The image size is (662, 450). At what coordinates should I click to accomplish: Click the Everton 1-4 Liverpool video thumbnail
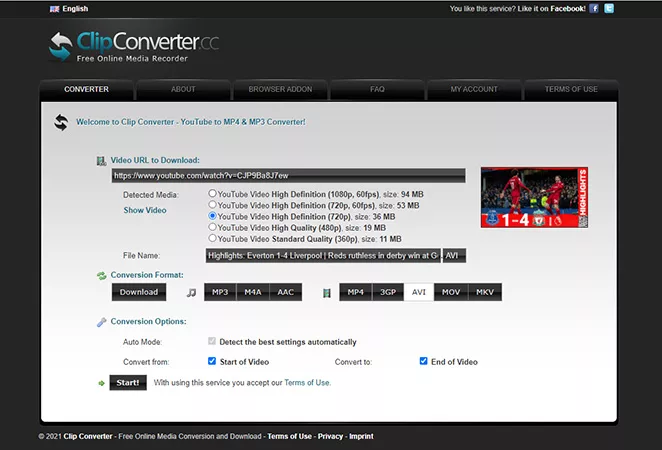click(534, 197)
